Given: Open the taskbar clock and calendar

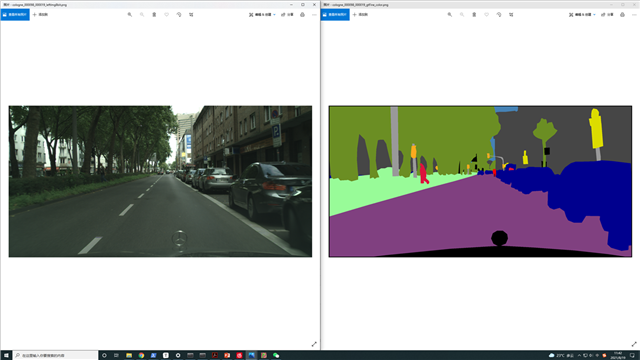Looking at the screenshot, I should click(x=618, y=356).
